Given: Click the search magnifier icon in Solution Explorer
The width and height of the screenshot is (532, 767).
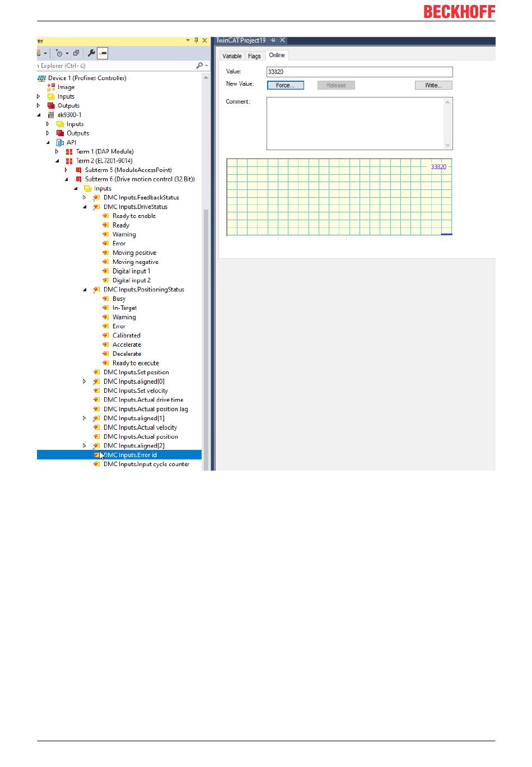Looking at the screenshot, I should [x=199, y=66].
